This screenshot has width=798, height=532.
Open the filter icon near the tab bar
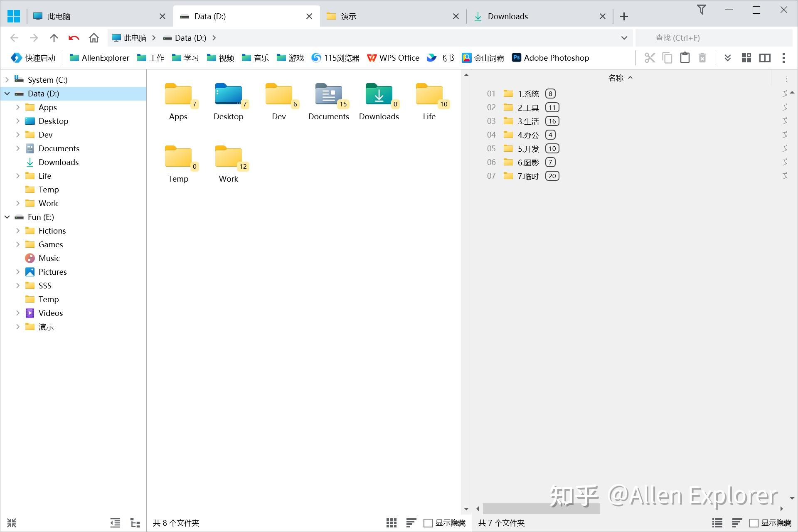coord(702,10)
